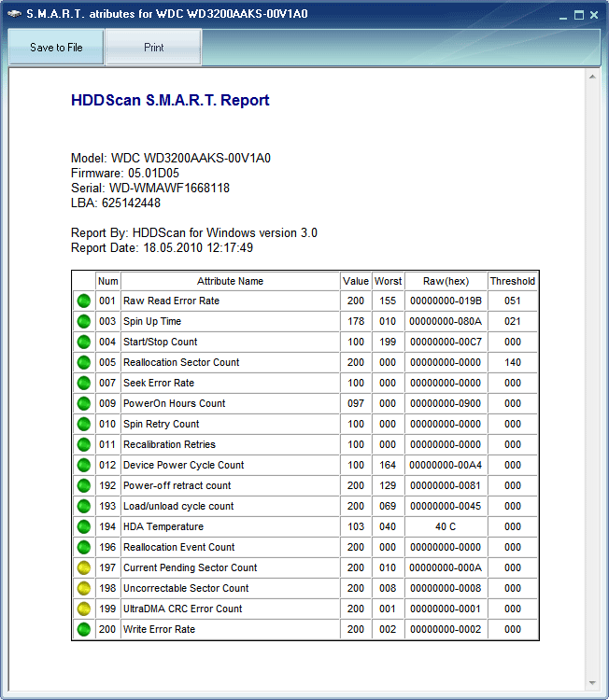Viewport: 609px width, 700px height.
Task: Click the Num column header
Action: (108, 281)
